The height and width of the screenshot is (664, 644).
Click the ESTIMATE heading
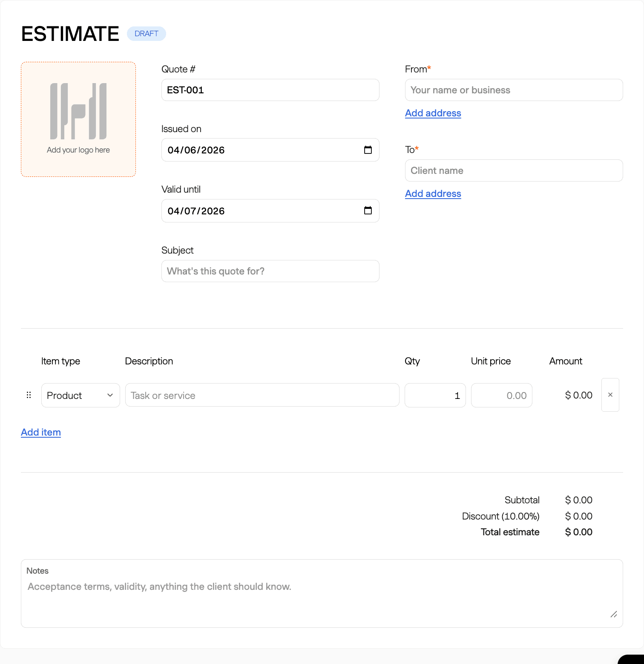(70, 34)
